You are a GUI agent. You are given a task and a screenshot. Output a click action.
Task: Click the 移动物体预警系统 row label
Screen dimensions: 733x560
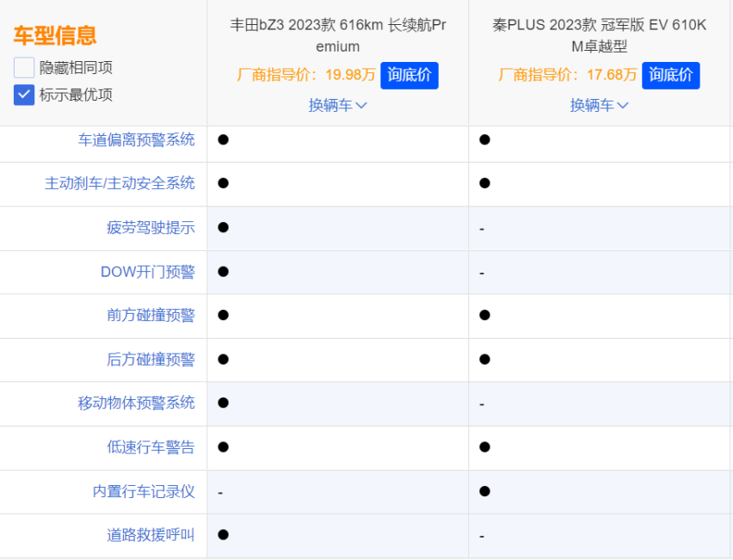click(136, 403)
